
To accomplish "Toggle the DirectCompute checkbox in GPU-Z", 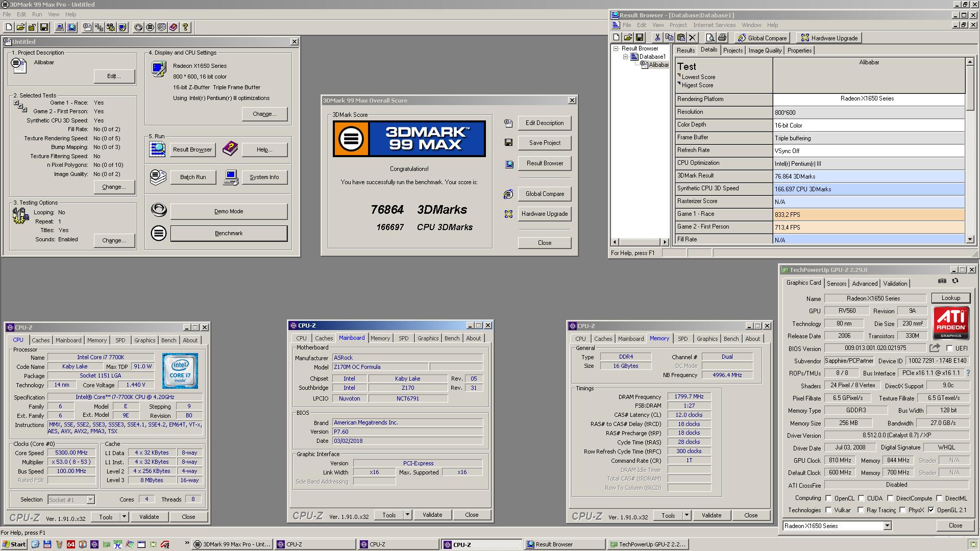I will (891, 498).
